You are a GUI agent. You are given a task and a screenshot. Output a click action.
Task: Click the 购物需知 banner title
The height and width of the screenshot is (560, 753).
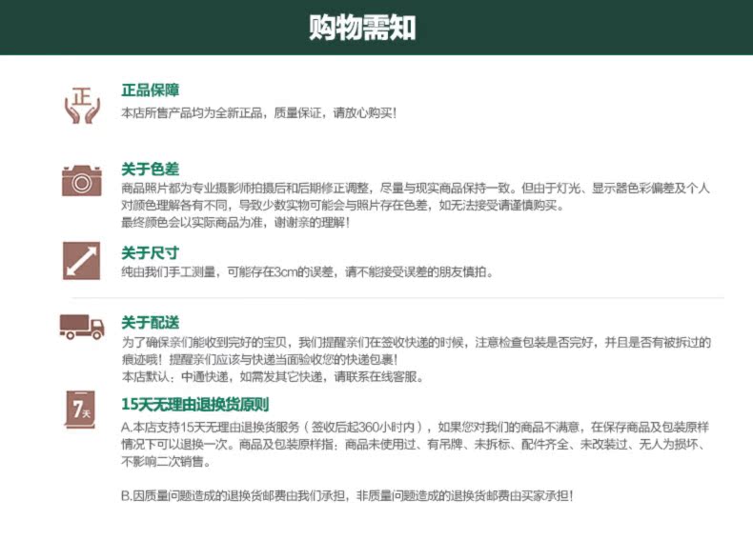(362, 28)
